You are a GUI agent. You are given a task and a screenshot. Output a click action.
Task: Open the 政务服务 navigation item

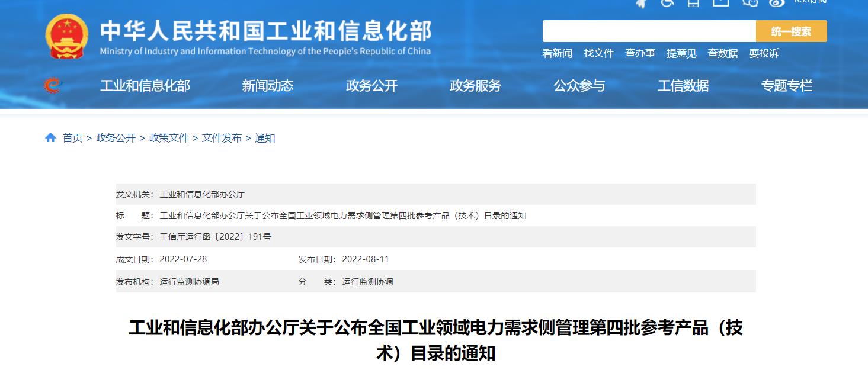475,85
